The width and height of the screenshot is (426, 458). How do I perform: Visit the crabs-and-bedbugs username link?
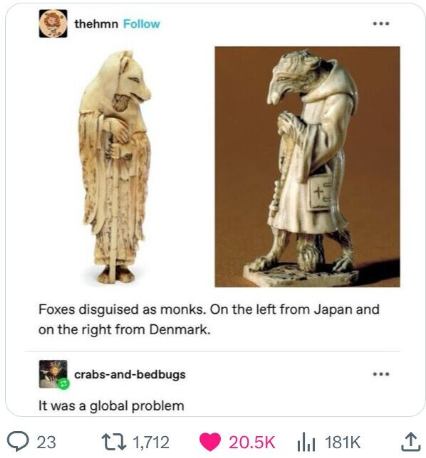[130, 374]
